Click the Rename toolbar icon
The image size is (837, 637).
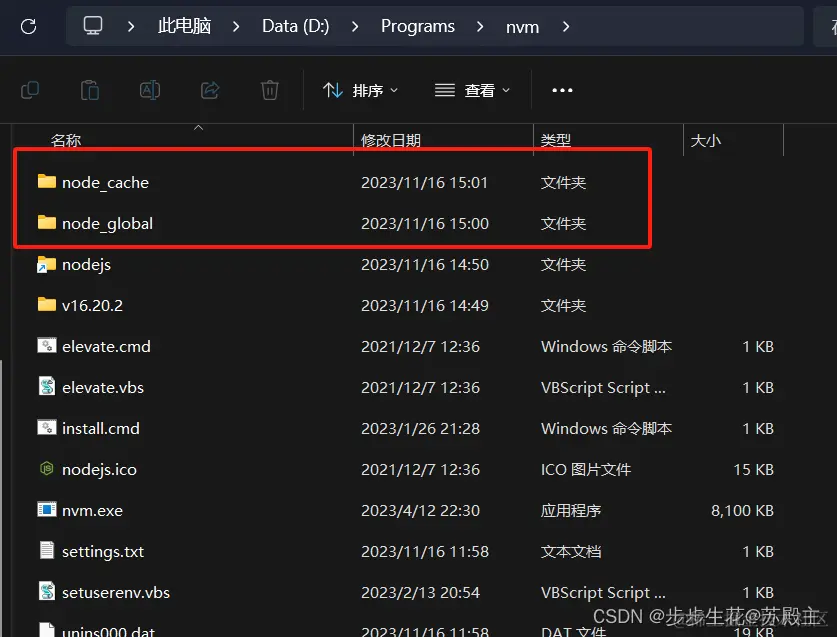click(149, 90)
